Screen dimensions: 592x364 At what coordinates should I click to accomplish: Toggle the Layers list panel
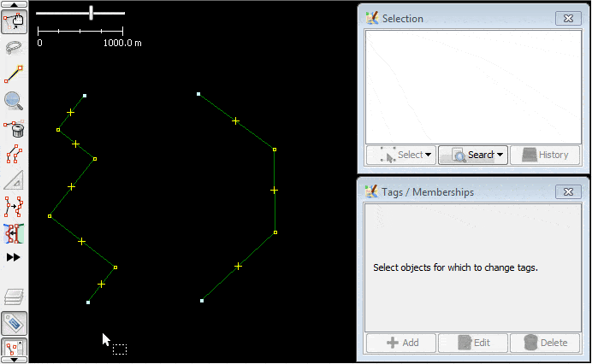tap(14, 296)
